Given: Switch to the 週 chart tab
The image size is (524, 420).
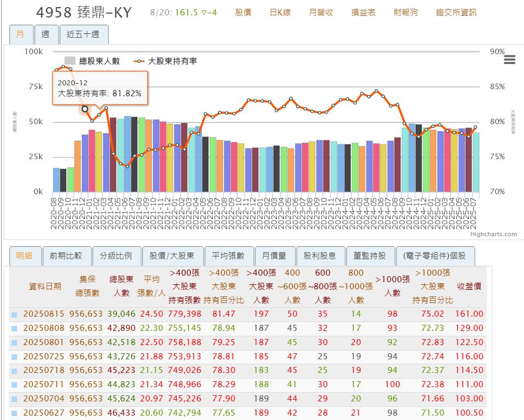Looking at the screenshot, I should pos(45,34).
